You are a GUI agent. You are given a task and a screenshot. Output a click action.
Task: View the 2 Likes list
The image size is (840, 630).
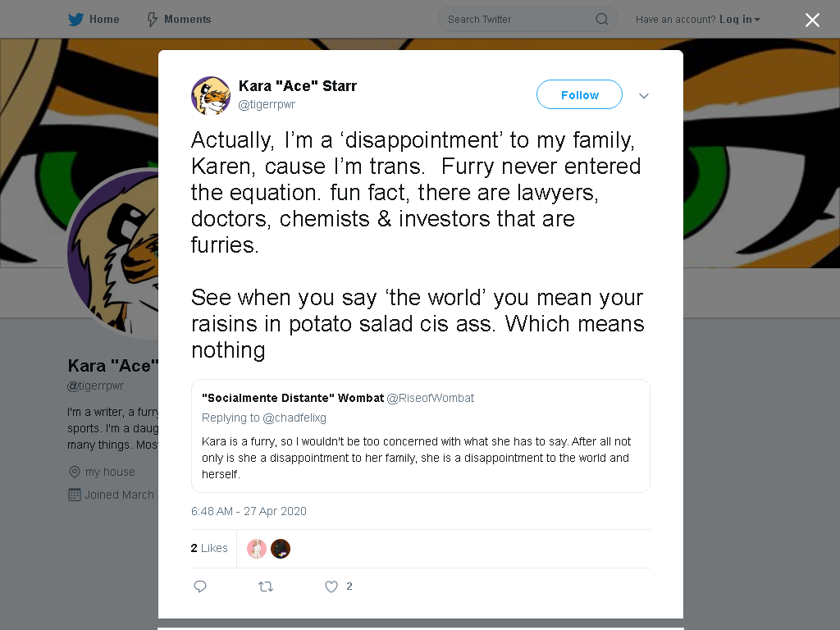coord(209,548)
